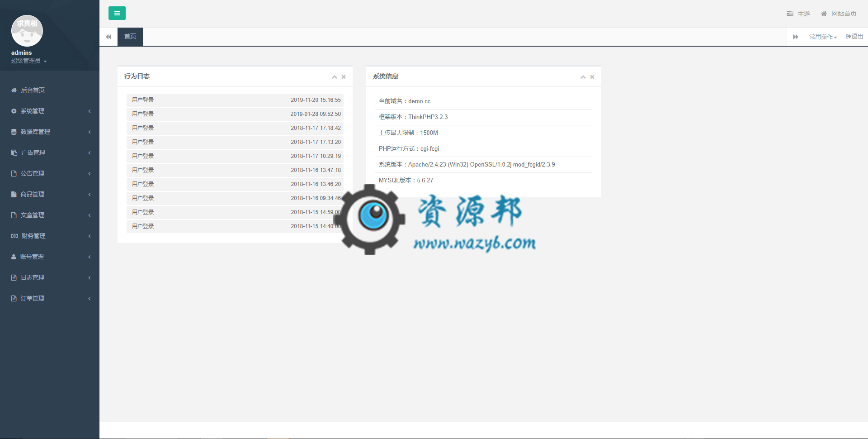The height and width of the screenshot is (439, 868).
Task: Close the 系统信息 panel
Action: [x=592, y=77]
